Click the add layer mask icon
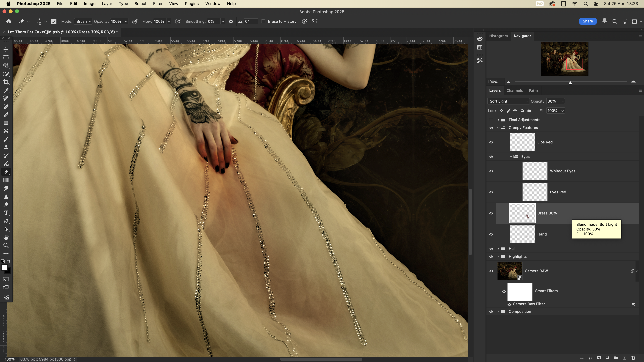The height and width of the screenshot is (362, 644). click(599, 358)
